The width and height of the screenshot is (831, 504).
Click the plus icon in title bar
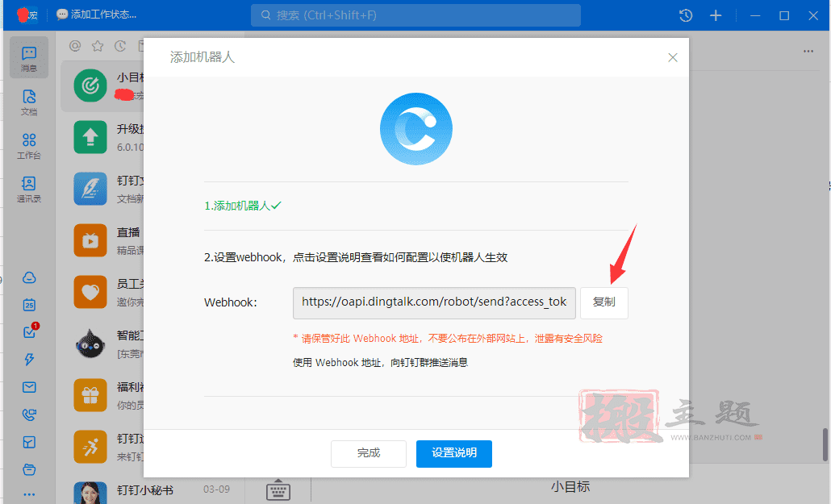[x=716, y=15]
